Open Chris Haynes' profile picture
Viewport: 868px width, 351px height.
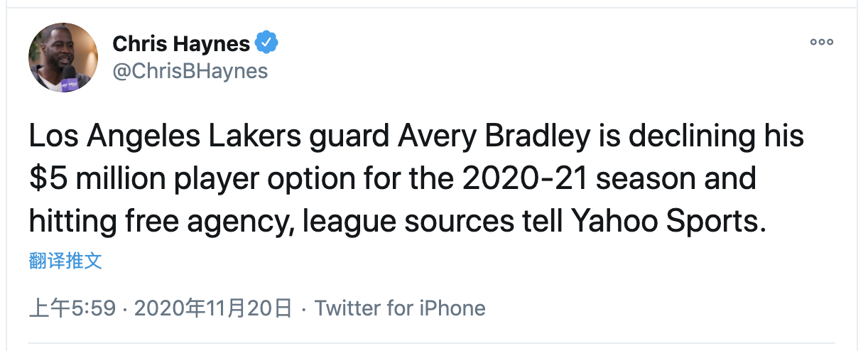pyautogui.click(x=63, y=58)
